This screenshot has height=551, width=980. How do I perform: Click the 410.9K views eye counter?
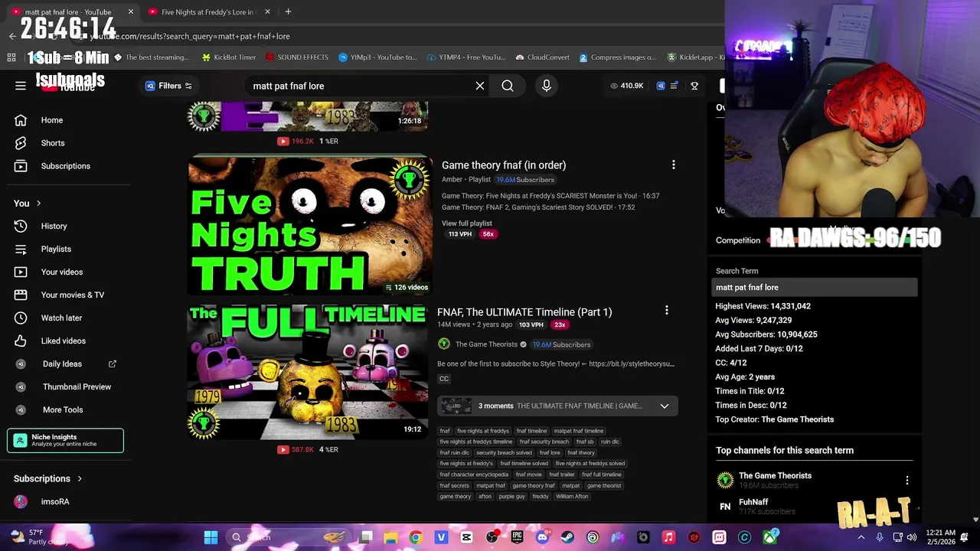(x=627, y=86)
